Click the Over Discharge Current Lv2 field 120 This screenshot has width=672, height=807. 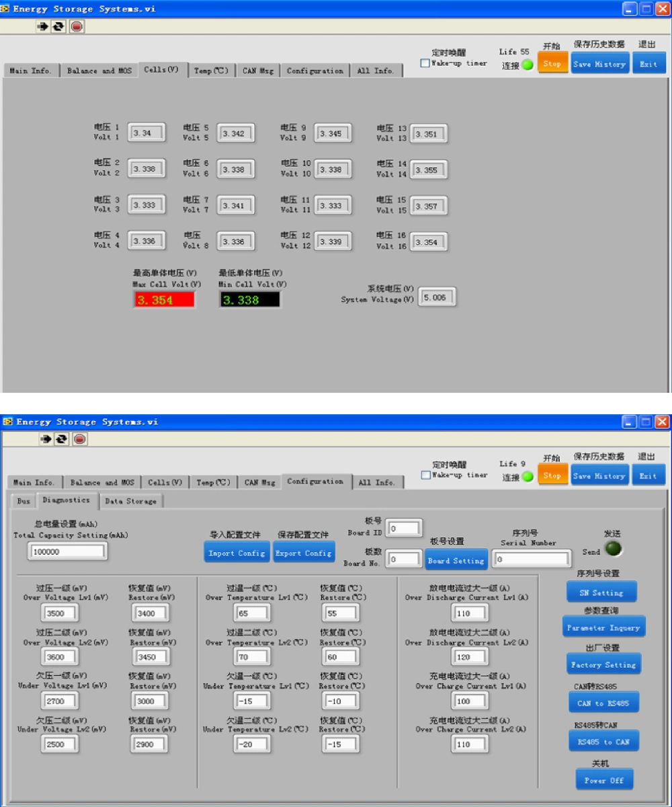click(470, 657)
